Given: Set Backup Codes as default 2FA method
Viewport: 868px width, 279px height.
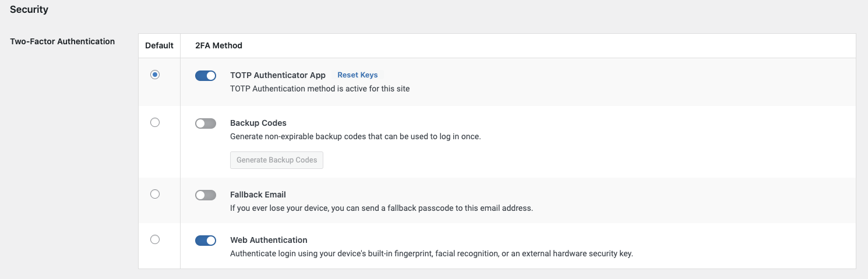Looking at the screenshot, I should click(154, 122).
